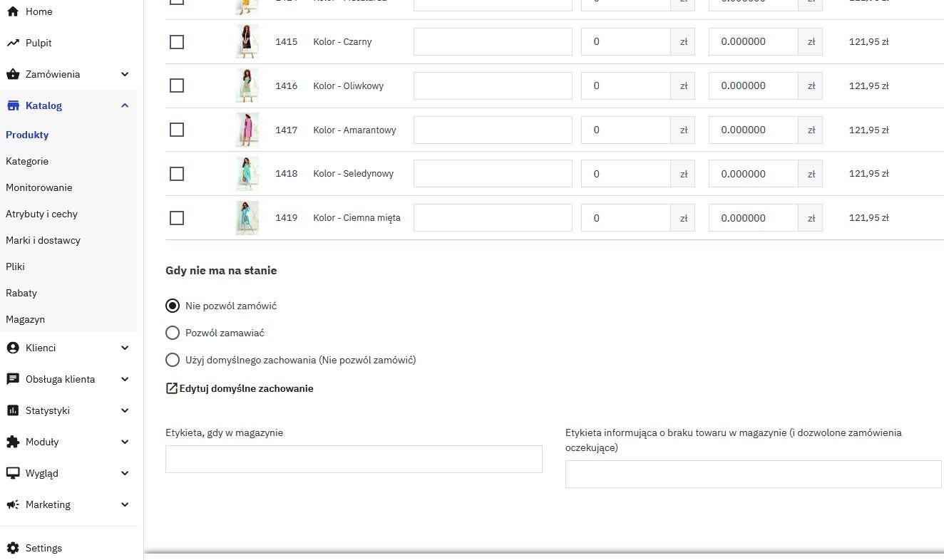Open the thumbnail of Kolor - Czarny dress
The image size is (944, 560).
click(x=247, y=41)
